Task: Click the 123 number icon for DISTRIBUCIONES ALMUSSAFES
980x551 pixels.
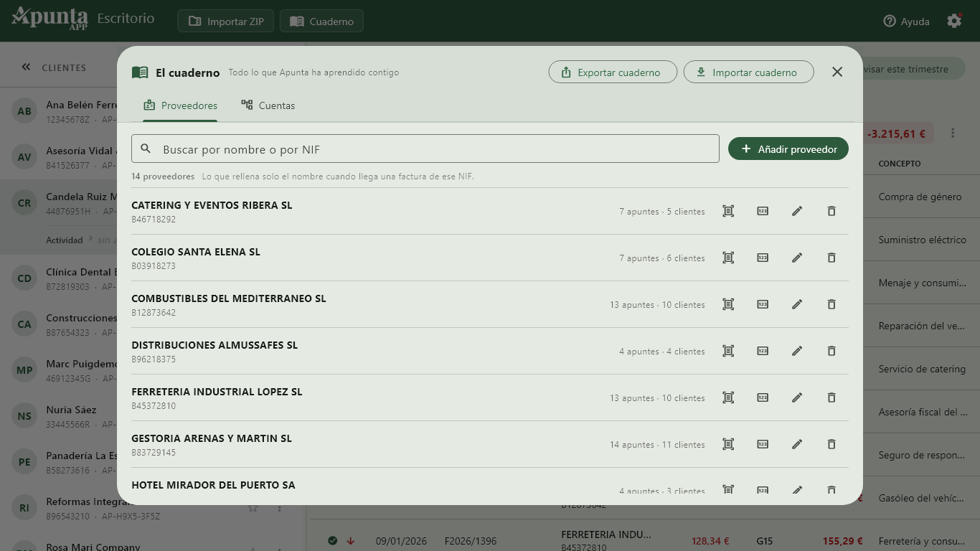Action: (x=763, y=351)
